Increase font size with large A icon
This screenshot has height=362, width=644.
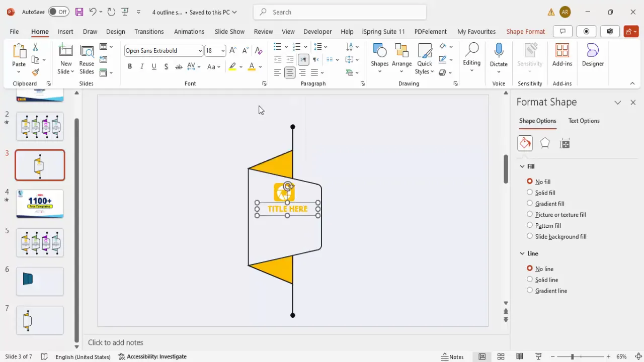(232, 50)
